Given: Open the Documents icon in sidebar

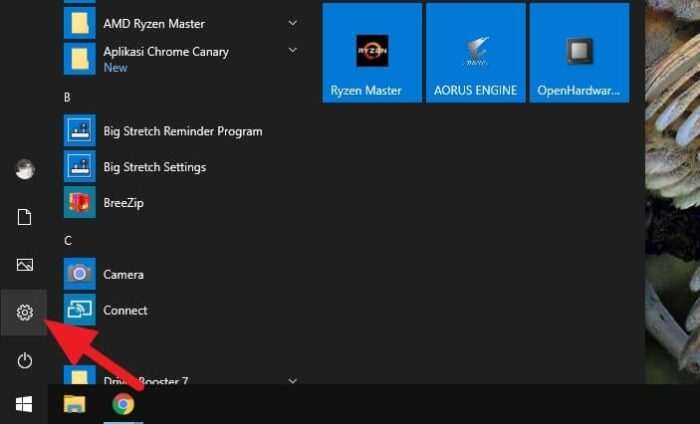Looking at the screenshot, I should tap(25, 217).
